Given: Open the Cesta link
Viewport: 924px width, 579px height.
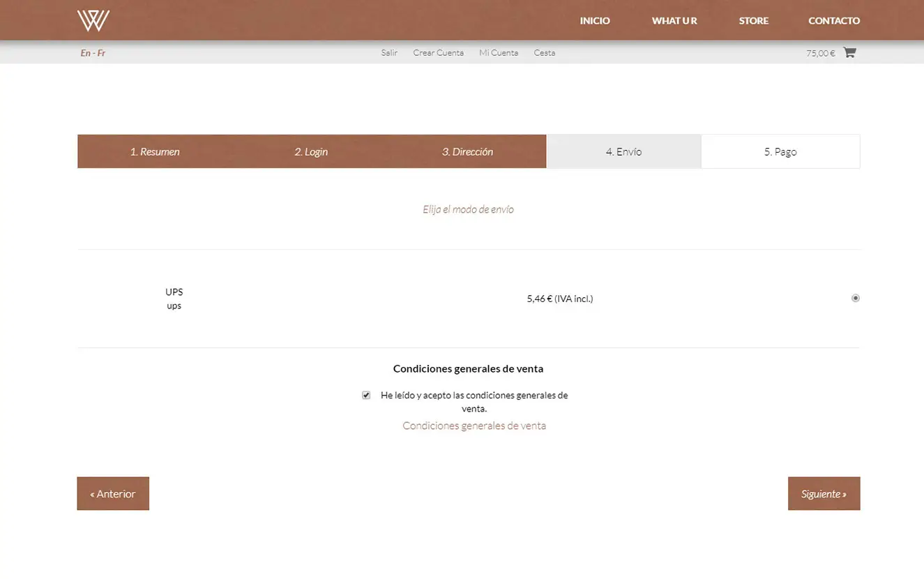Looking at the screenshot, I should pos(544,53).
